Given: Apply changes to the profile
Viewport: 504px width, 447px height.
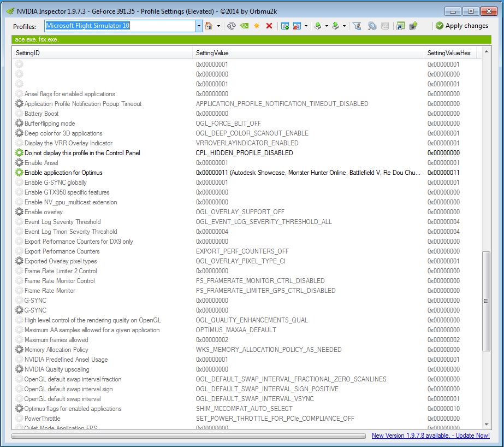Looking at the screenshot, I should [462, 26].
